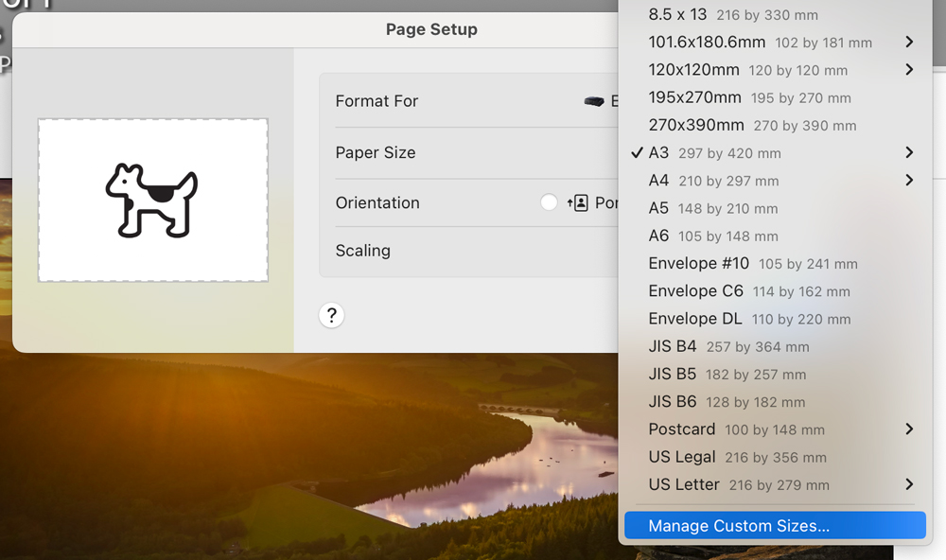Screen dimensions: 946x560
Task: Click the portrait orientation page icon
Action: point(578,202)
